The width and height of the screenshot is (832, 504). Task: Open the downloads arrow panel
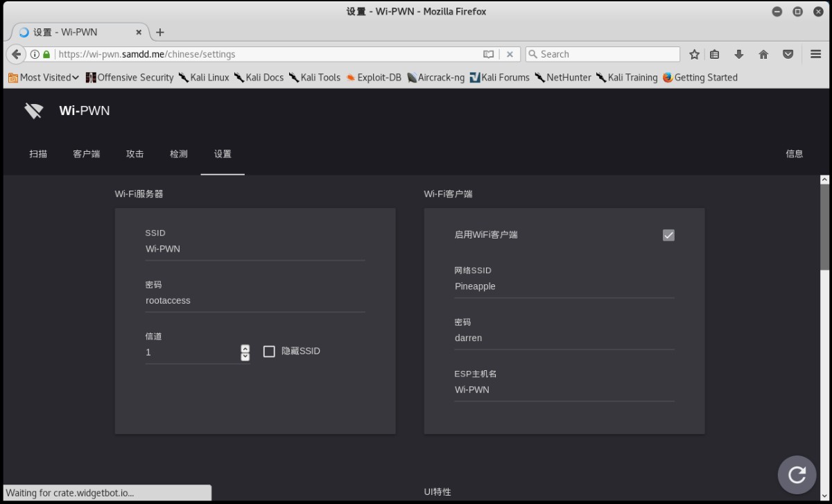[739, 54]
